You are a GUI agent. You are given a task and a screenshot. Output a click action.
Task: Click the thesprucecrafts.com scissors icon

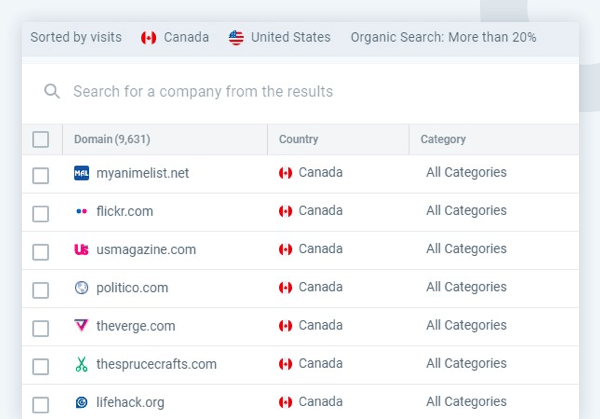pos(82,364)
